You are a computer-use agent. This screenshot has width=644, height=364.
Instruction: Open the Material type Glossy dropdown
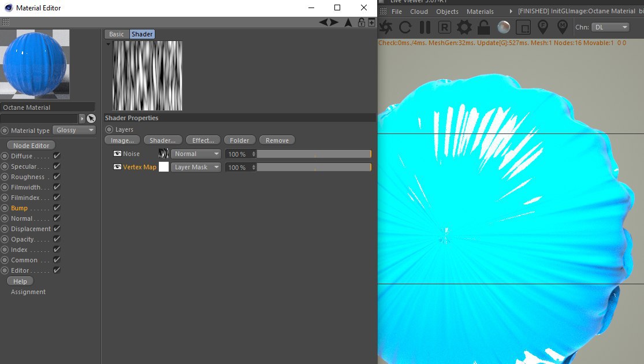(75, 130)
